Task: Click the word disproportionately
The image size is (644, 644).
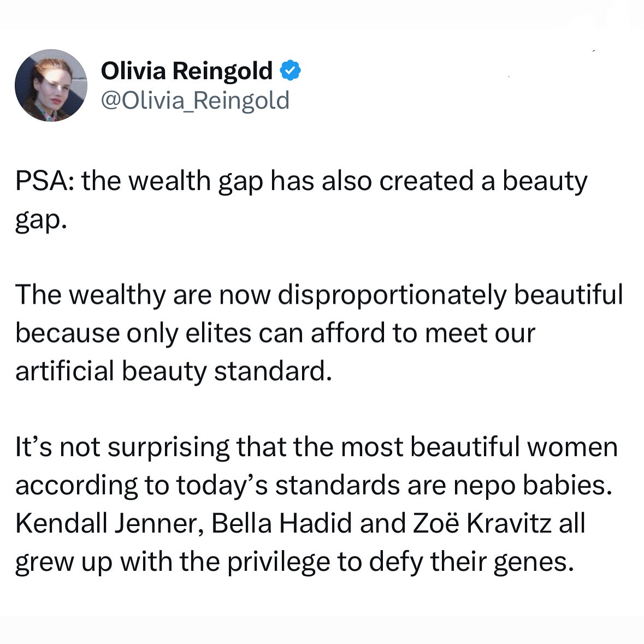Action: coord(392,295)
